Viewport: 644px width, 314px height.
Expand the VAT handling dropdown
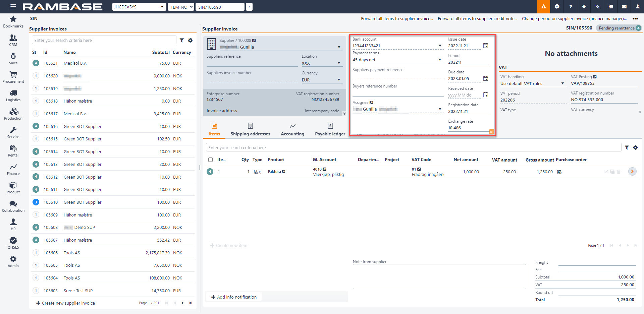pyautogui.click(x=562, y=83)
